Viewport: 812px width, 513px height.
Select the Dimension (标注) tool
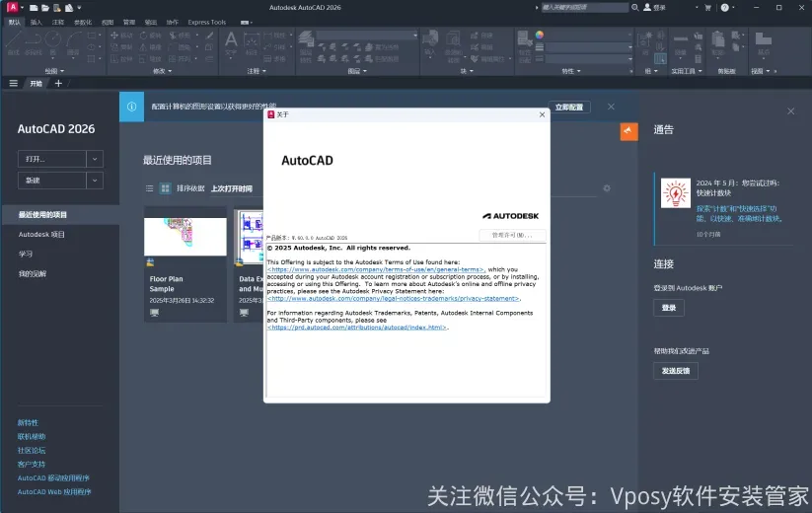252,42
